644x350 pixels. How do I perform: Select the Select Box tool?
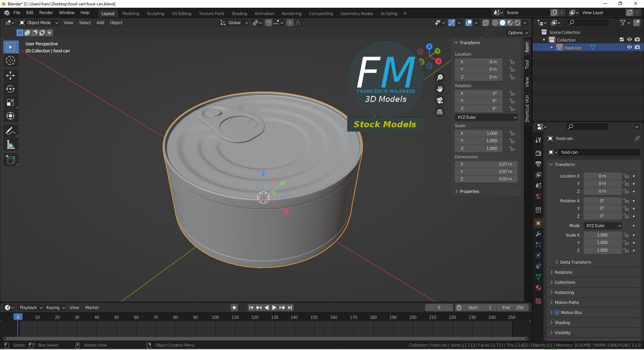point(10,47)
